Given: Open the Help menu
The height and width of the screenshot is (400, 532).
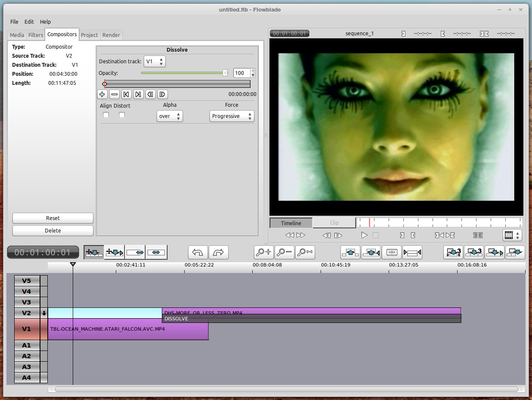Looking at the screenshot, I should [45, 22].
